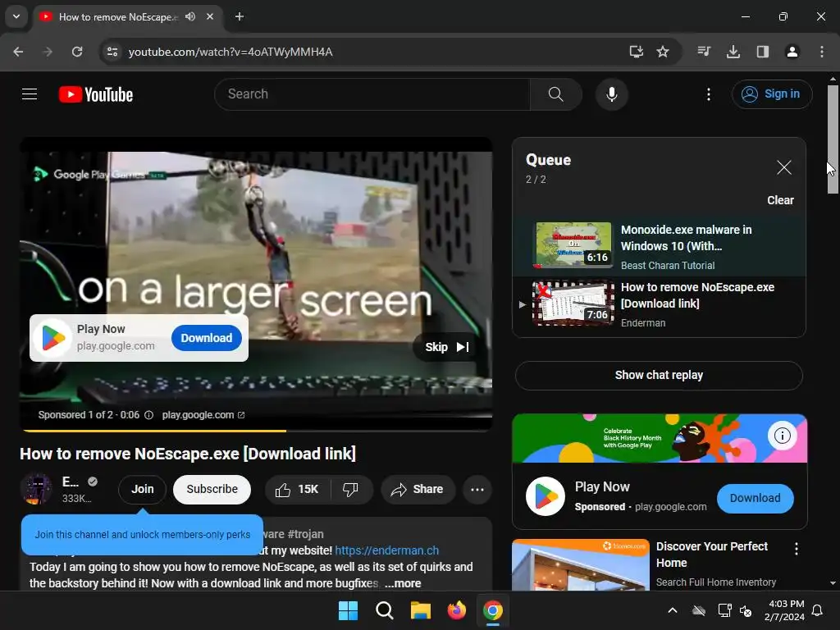Open the enderman.ch website link
This screenshot has height=630, width=840.
pos(387,550)
